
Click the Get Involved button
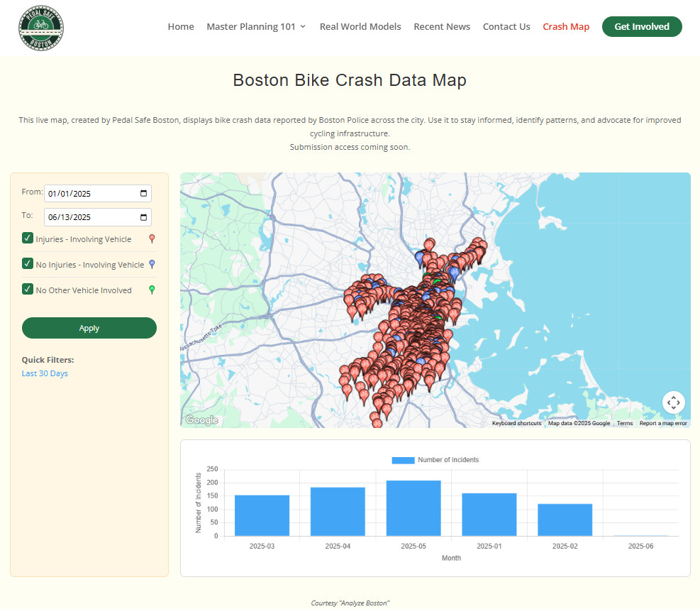(642, 27)
